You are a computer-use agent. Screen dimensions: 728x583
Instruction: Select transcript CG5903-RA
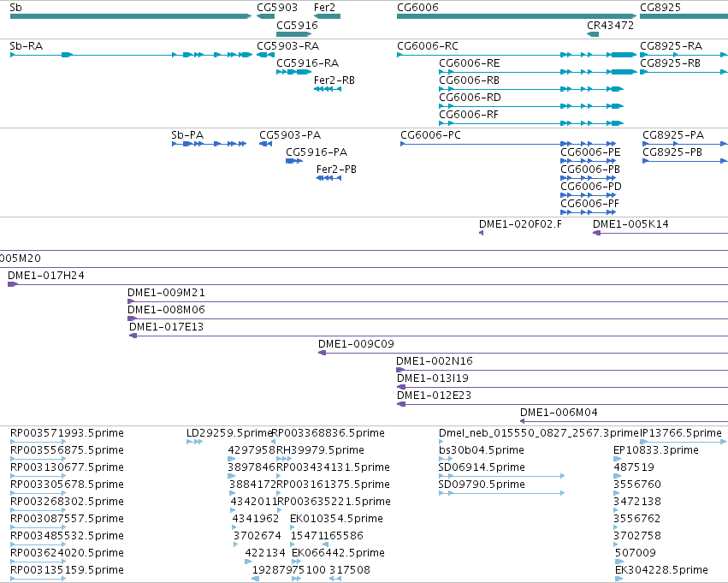pos(287,46)
